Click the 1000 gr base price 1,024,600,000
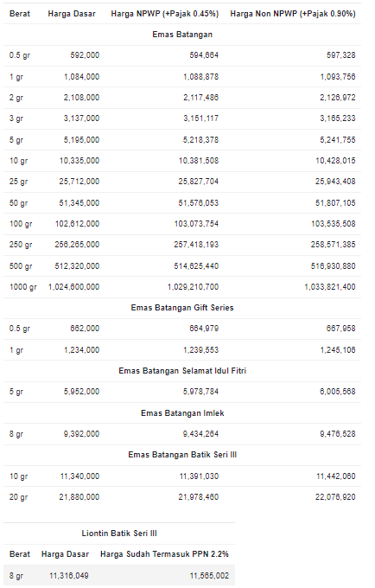The width and height of the screenshot is (375, 588). [73, 287]
